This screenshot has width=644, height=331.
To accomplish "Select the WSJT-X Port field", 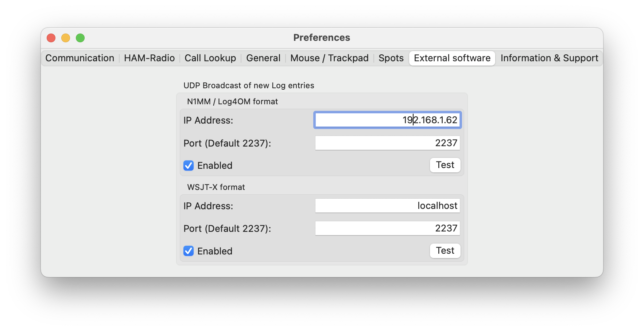I will (387, 228).
